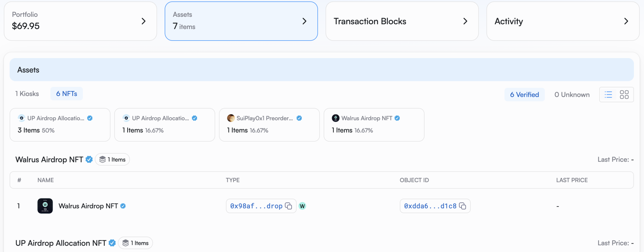Viewport: 644px width, 252px height.
Task: Expand the Transaction Blocks card arrow
Action: [x=465, y=21]
